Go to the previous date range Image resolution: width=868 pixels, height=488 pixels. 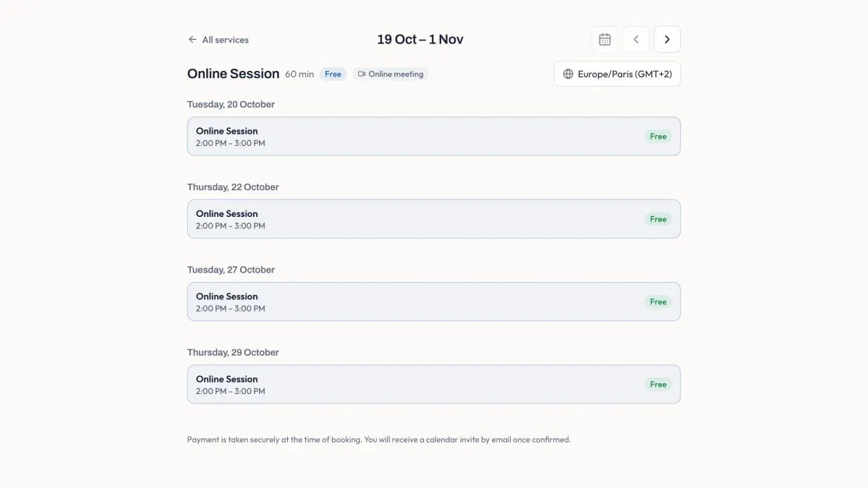(x=636, y=40)
